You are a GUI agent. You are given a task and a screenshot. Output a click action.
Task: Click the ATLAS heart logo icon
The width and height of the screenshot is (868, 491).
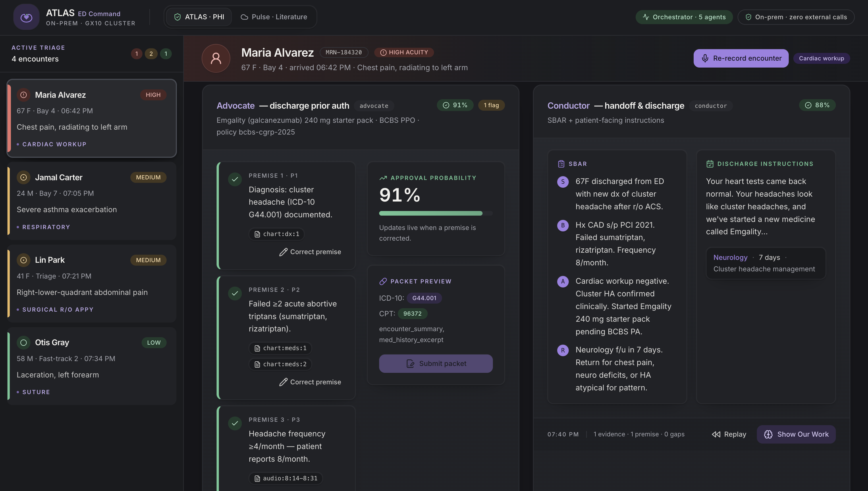[x=26, y=17]
